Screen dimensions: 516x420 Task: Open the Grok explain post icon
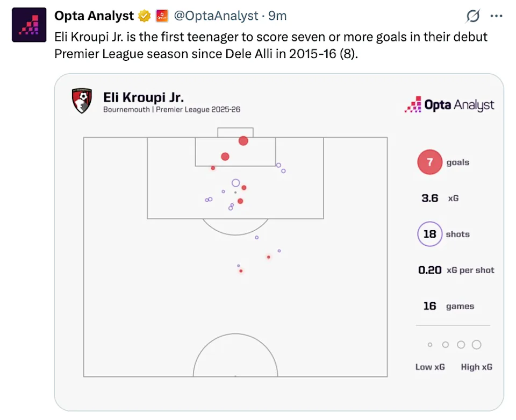pos(472,17)
